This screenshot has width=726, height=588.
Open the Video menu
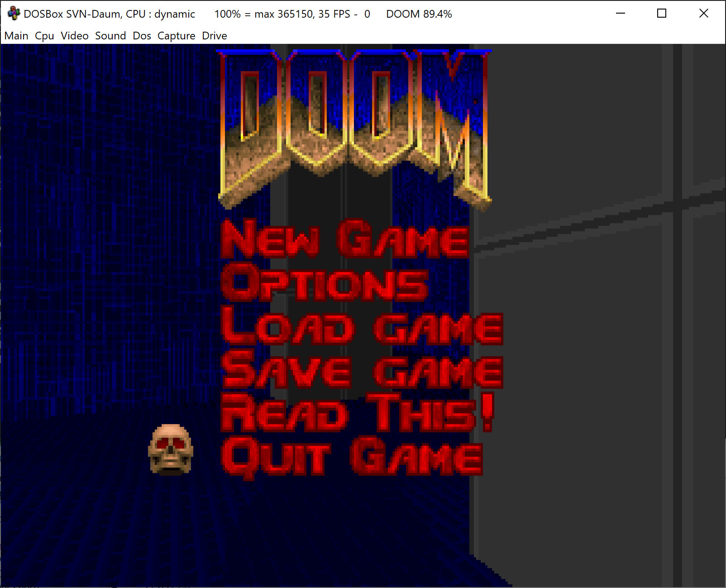(75, 36)
